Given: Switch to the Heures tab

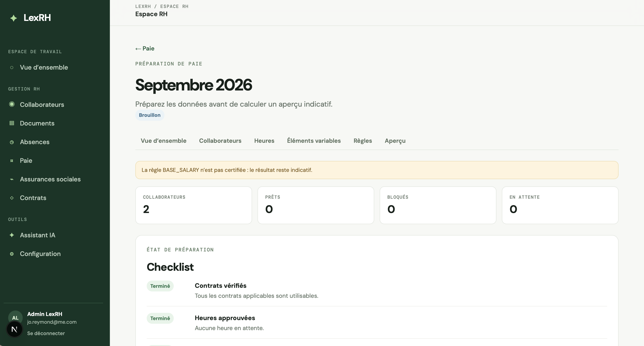Looking at the screenshot, I should click(x=264, y=141).
